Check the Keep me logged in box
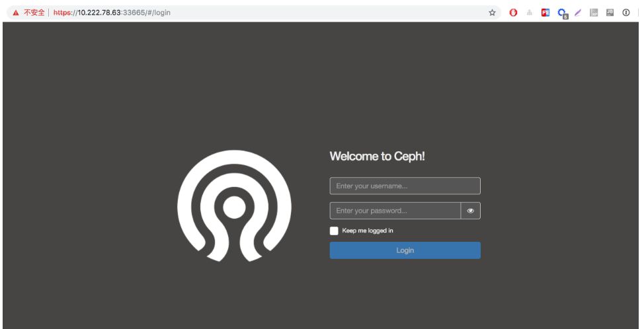Image resolution: width=644 pixels, height=329 pixels. 334,231
